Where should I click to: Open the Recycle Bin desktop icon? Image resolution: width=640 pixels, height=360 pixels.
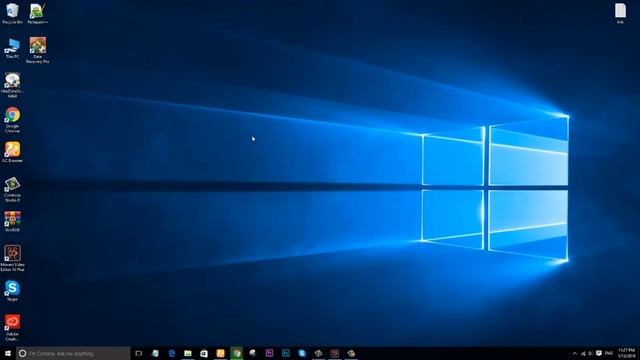coord(12,13)
